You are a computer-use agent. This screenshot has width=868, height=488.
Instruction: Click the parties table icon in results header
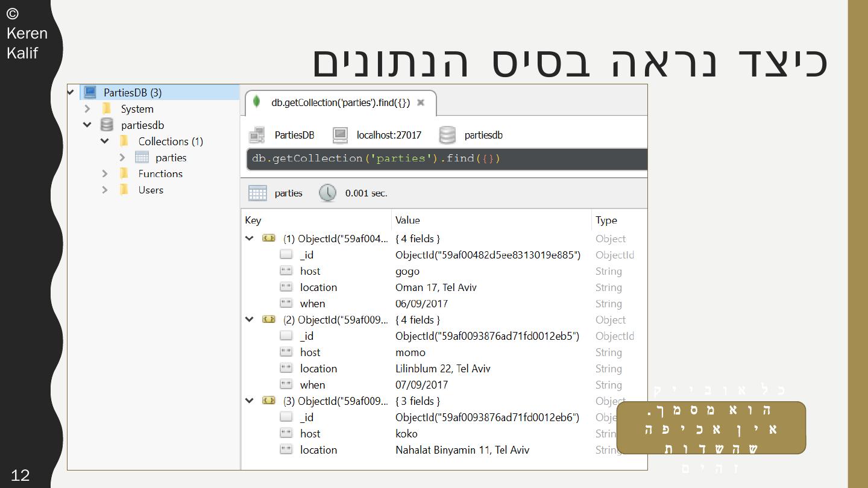click(257, 193)
